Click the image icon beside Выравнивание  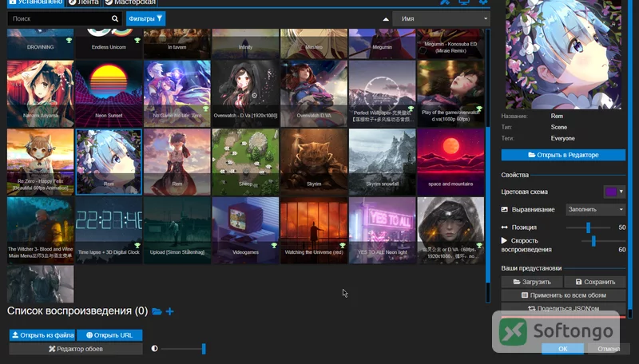point(505,209)
